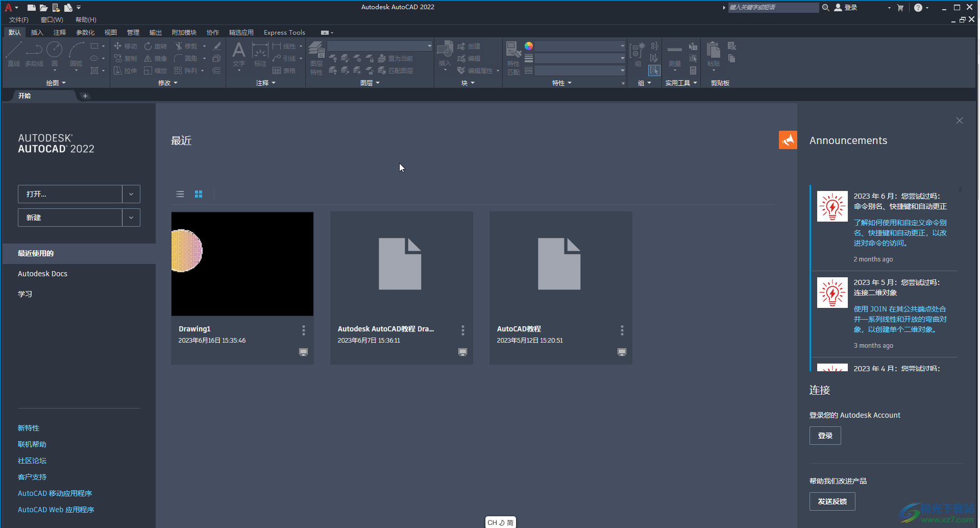Click the shopping cart icon
The height and width of the screenshot is (528, 980).
[900, 8]
